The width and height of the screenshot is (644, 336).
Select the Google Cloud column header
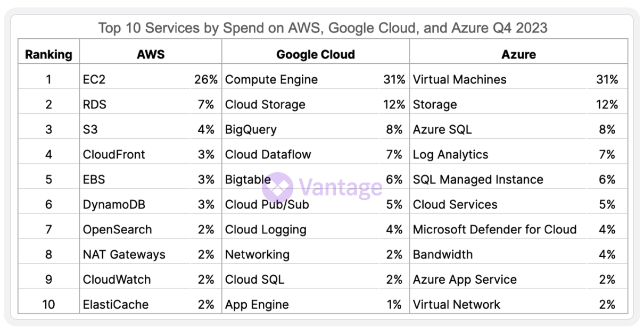(316, 54)
